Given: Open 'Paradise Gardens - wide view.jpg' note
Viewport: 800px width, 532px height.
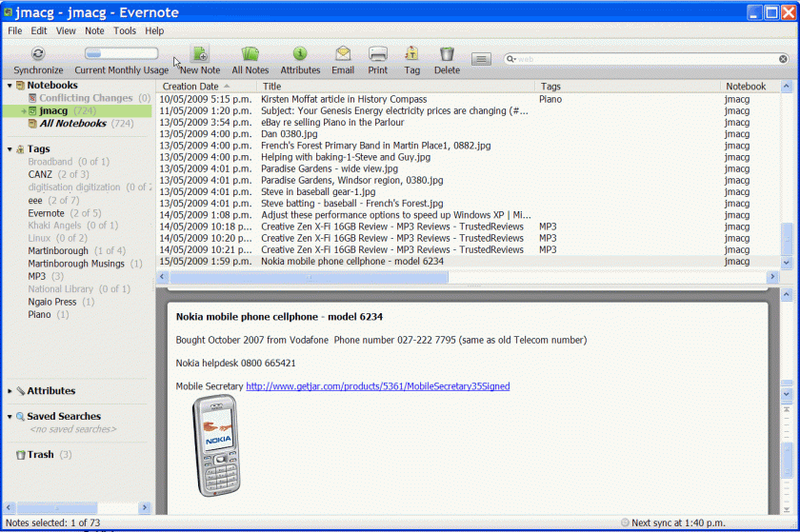Looking at the screenshot, I should point(330,168).
